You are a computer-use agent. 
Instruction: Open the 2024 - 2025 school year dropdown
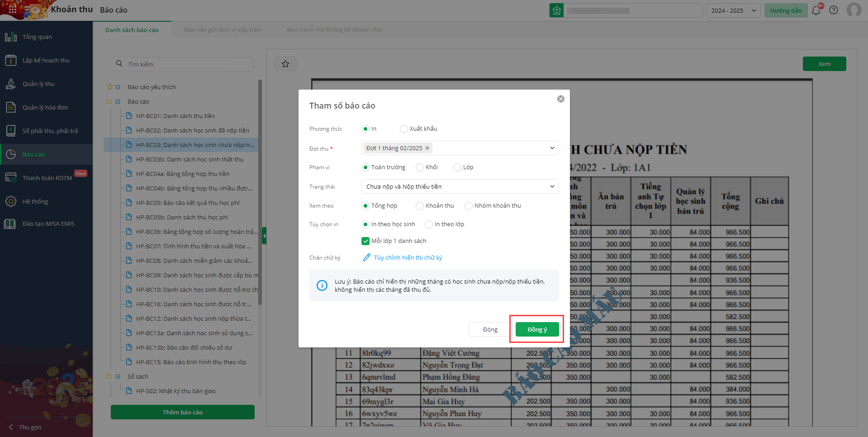pyautogui.click(x=733, y=10)
